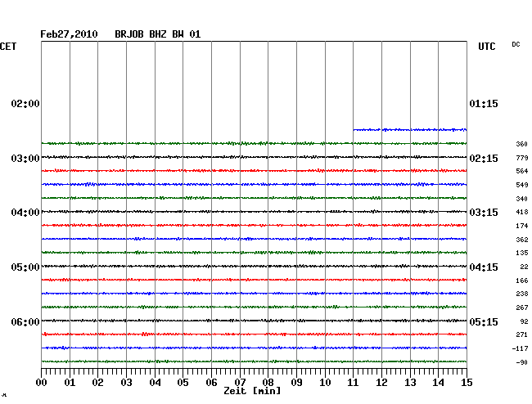The width and height of the screenshot is (532, 404).
Task: Click the minute axis label "06"
Action: coord(211,383)
